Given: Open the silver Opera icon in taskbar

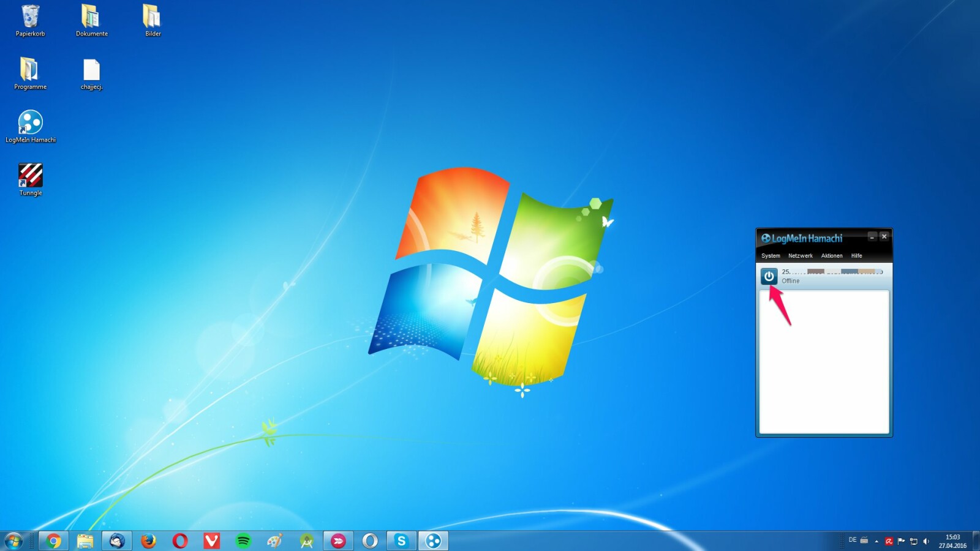Looking at the screenshot, I should point(370,541).
